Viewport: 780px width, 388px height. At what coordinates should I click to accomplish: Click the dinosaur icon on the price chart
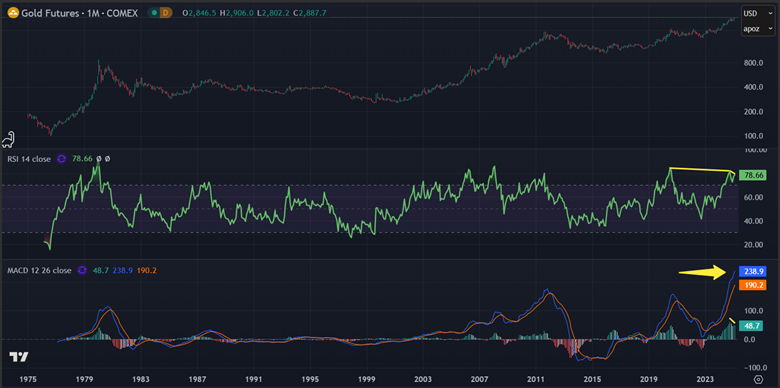8,140
